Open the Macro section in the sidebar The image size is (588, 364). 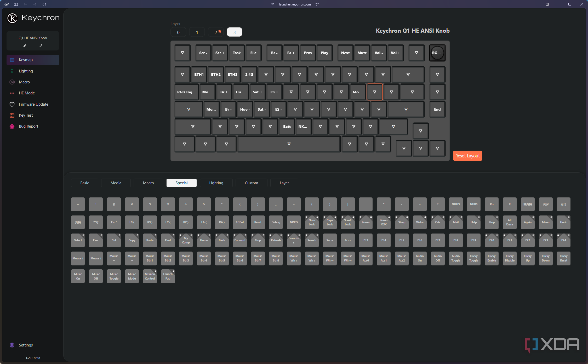click(x=33, y=82)
